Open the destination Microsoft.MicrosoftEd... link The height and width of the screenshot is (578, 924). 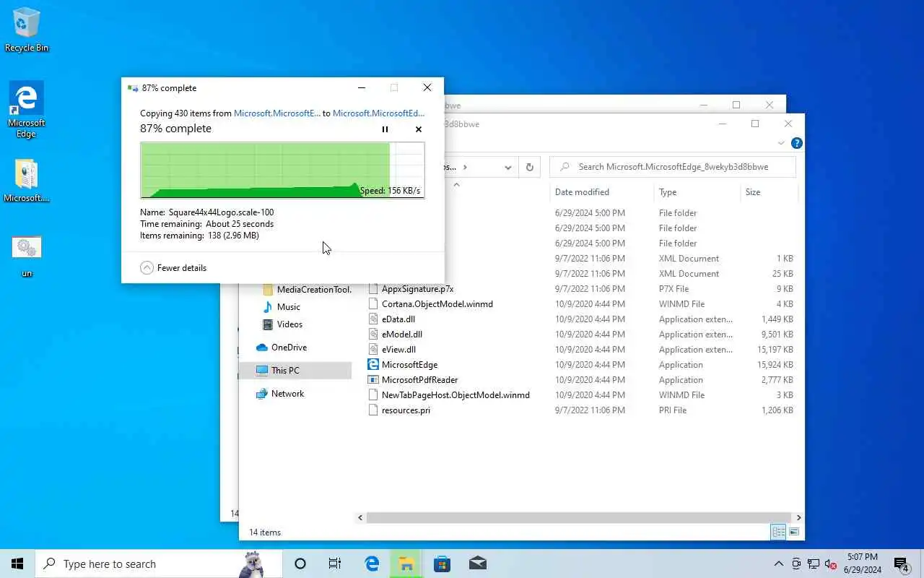[379, 113]
